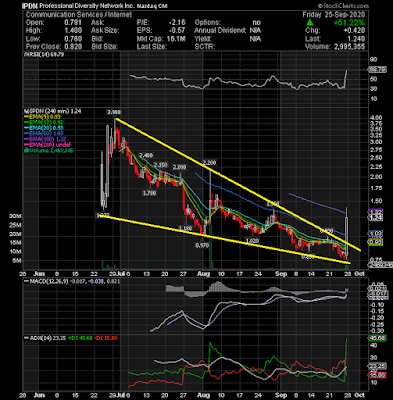393x400 pixels.
Task: Select the High value 1.400
Action: [x=73, y=31]
